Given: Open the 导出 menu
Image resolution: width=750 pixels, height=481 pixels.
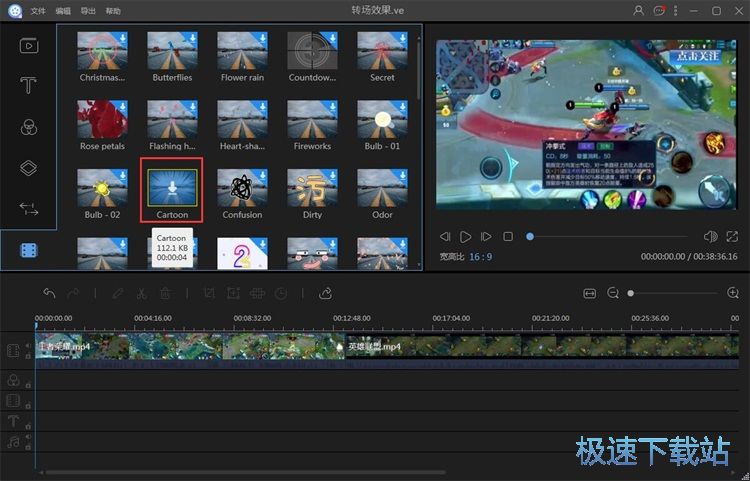Looking at the screenshot, I should (x=88, y=11).
